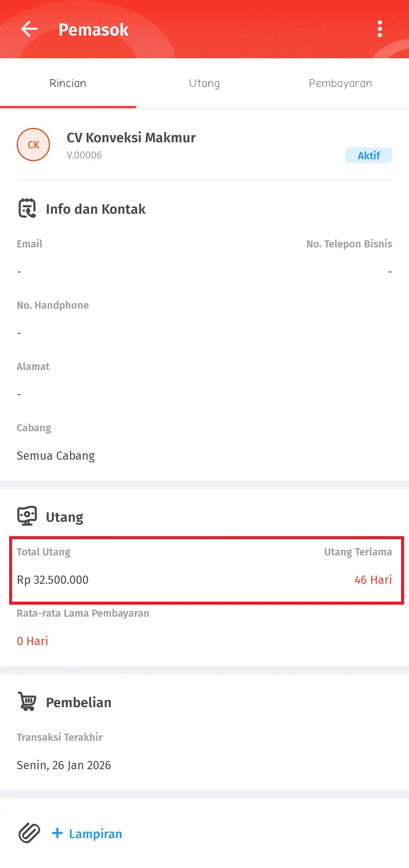Tap the Pembelian shopping cart icon
Image resolution: width=409 pixels, height=868 pixels.
click(28, 701)
